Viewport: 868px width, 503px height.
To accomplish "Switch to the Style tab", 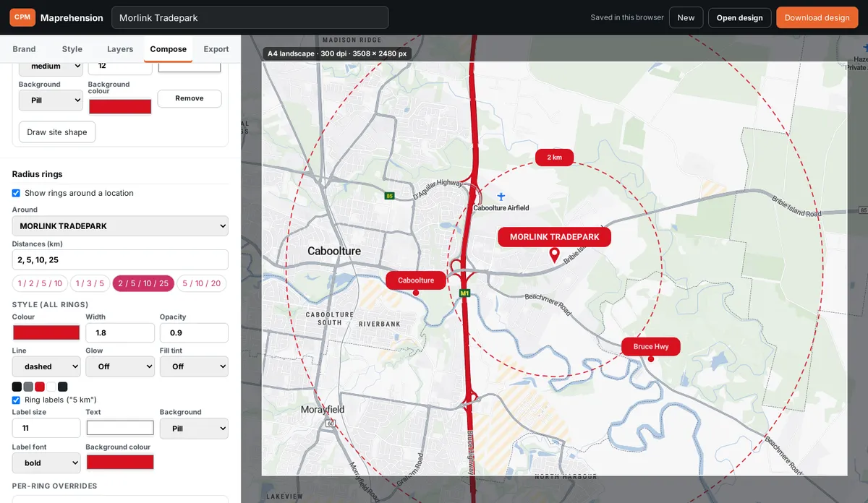I will pos(72,49).
